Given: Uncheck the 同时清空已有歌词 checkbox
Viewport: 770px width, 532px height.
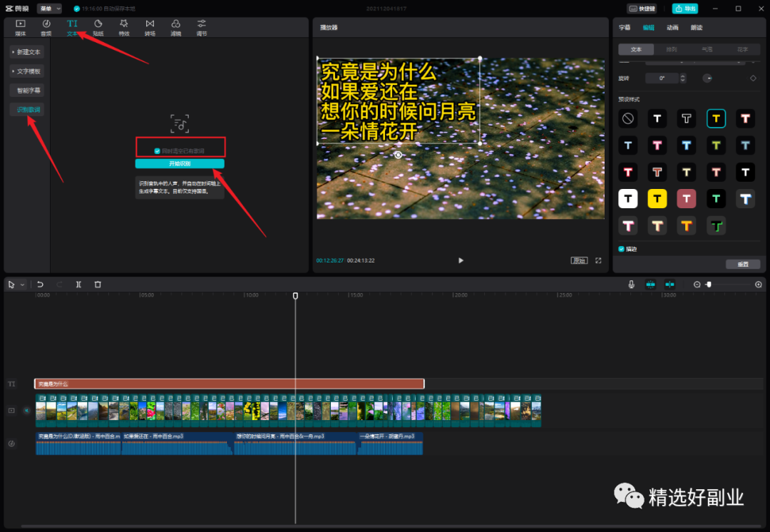Looking at the screenshot, I should click(x=158, y=151).
